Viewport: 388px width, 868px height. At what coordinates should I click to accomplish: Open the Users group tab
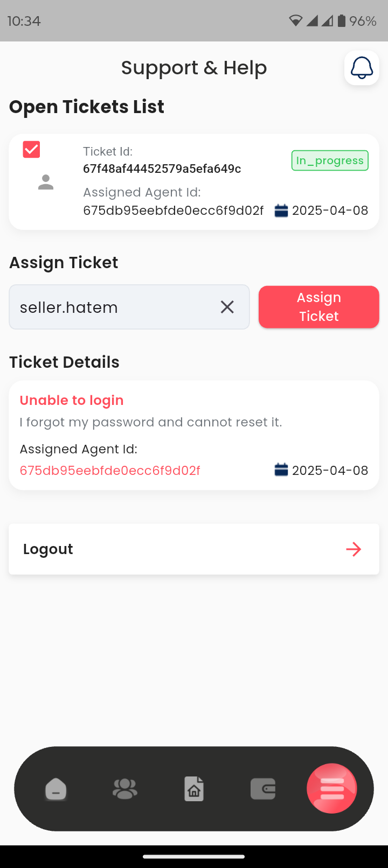tap(125, 789)
